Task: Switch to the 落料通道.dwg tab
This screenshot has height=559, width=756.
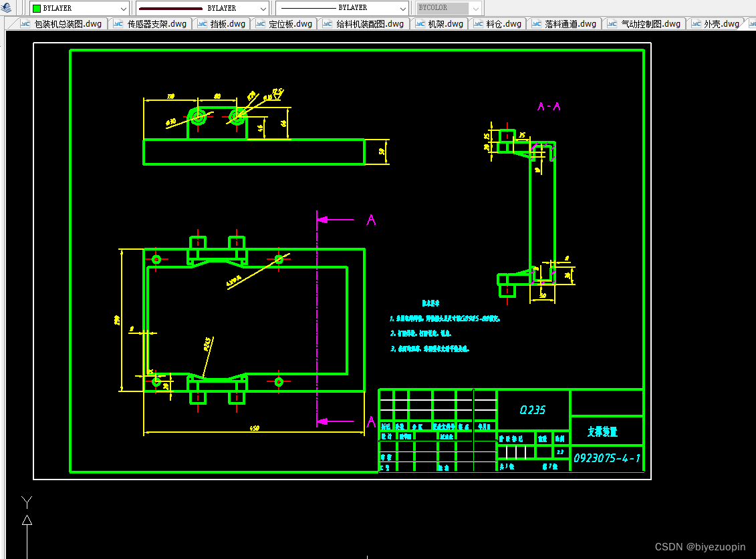Action: 565,23
